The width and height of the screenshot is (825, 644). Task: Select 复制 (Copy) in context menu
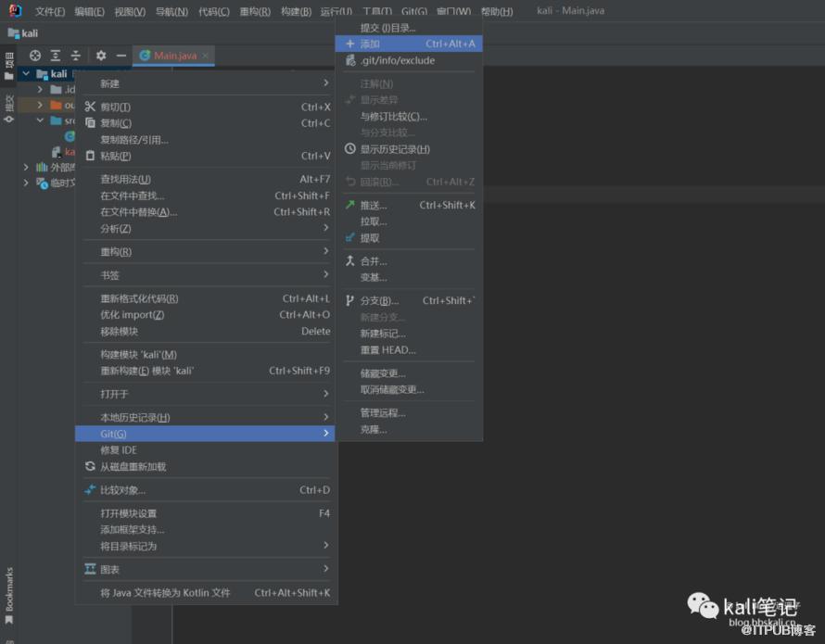116,123
